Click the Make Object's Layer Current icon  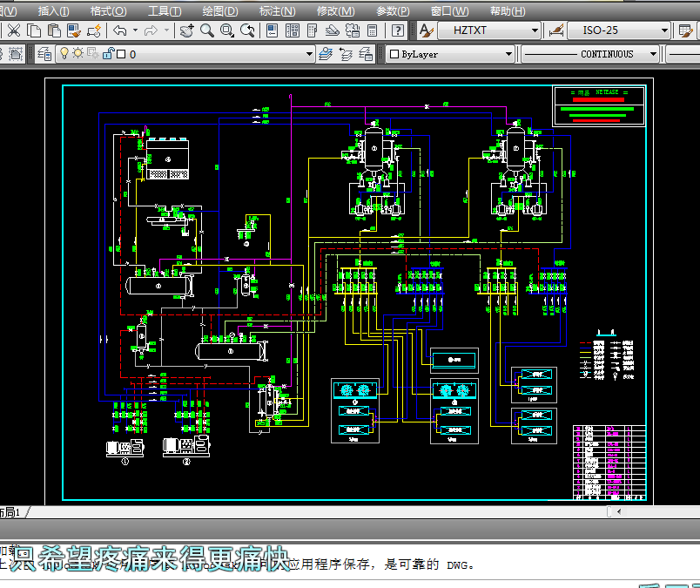pos(326,54)
